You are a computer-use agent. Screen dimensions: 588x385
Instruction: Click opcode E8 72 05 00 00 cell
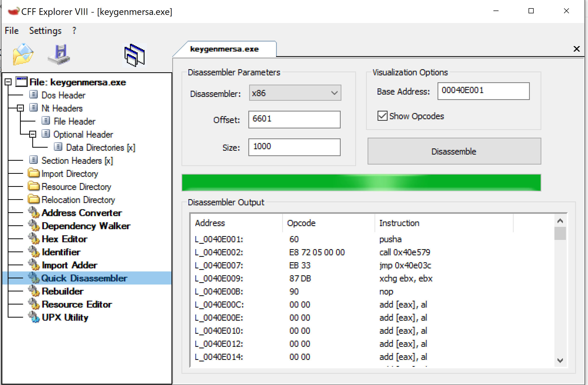pos(317,252)
